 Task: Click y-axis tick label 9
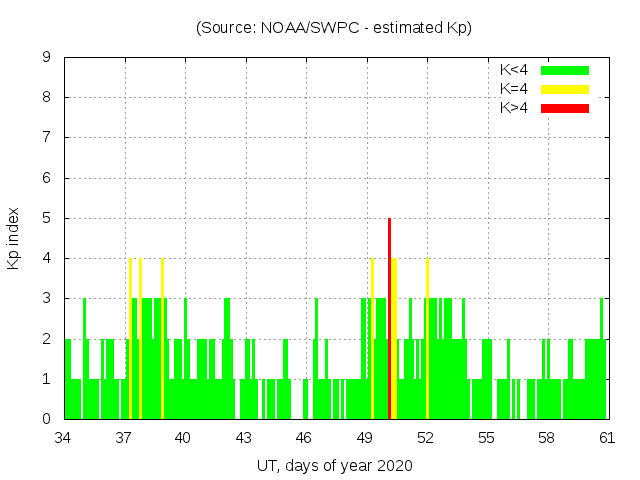(47, 58)
